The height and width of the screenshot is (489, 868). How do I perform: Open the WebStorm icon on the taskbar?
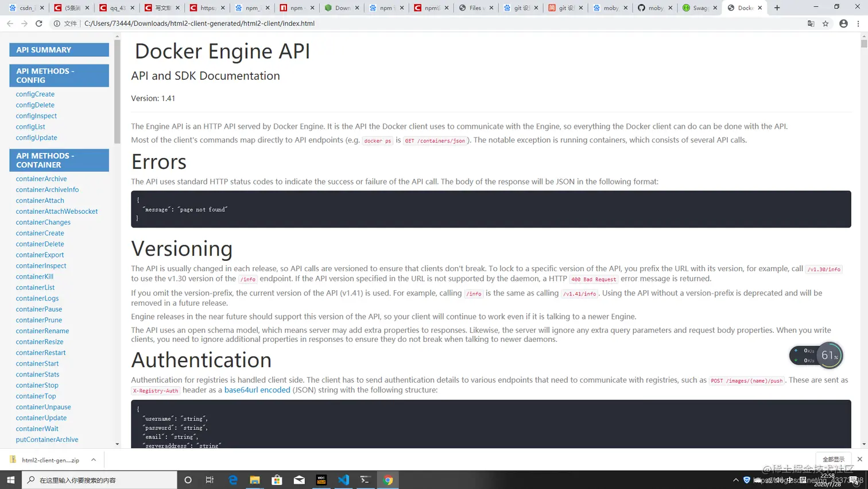click(321, 480)
